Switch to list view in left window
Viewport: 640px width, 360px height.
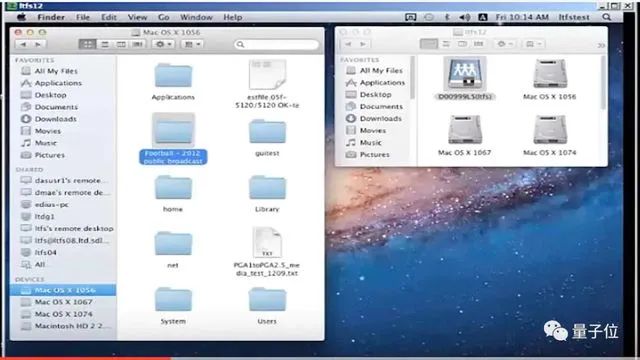click(x=104, y=44)
